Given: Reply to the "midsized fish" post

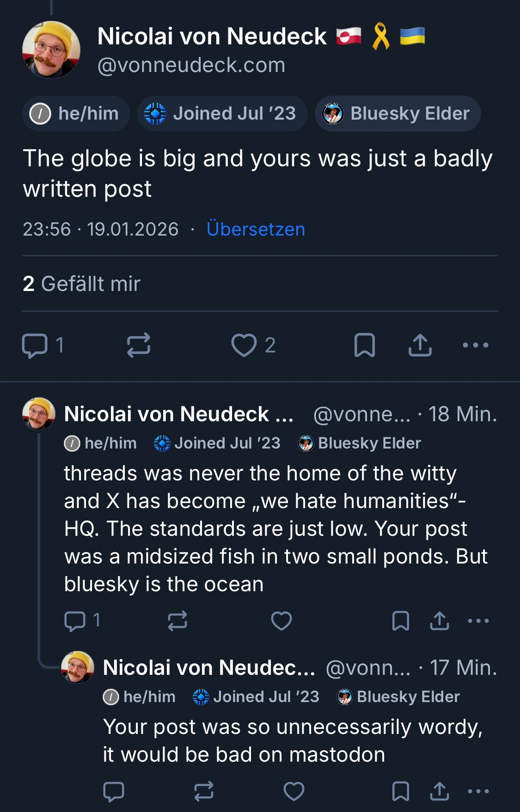Looking at the screenshot, I should coord(75,621).
